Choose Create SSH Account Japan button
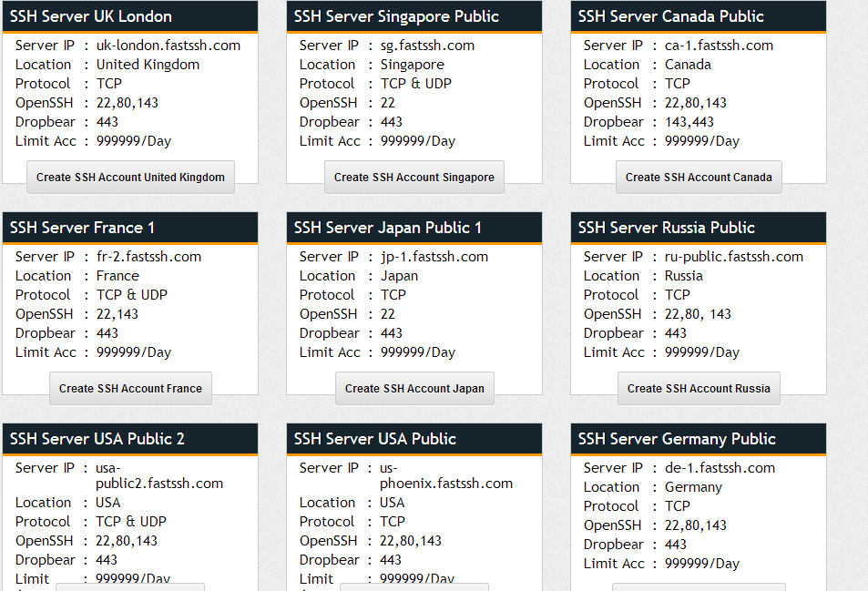The image size is (868, 591). coord(414,389)
